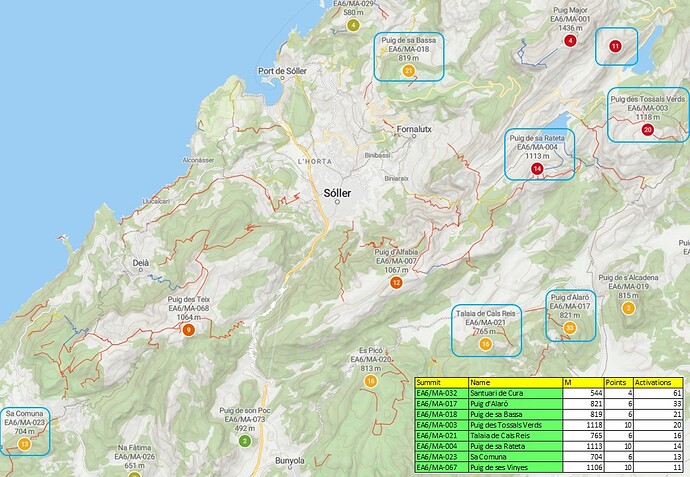Click the Fornalutx place label
Viewport: 690px width, 477px height.
414,129
